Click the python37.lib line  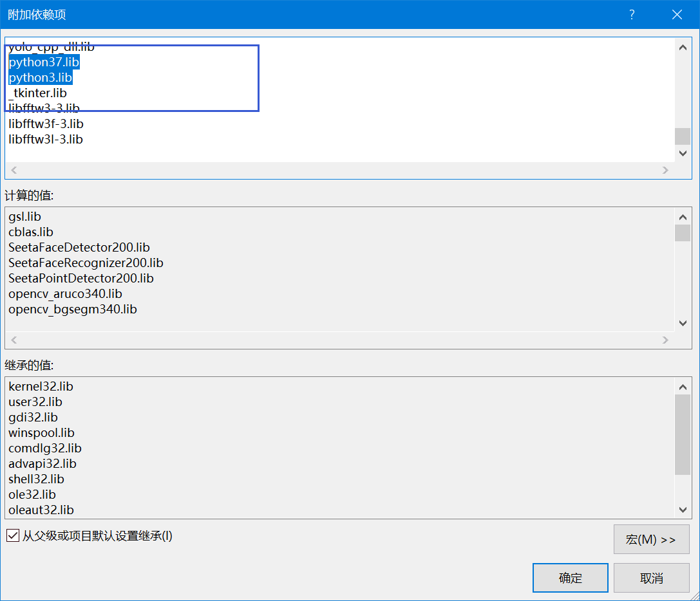pyautogui.click(x=44, y=62)
